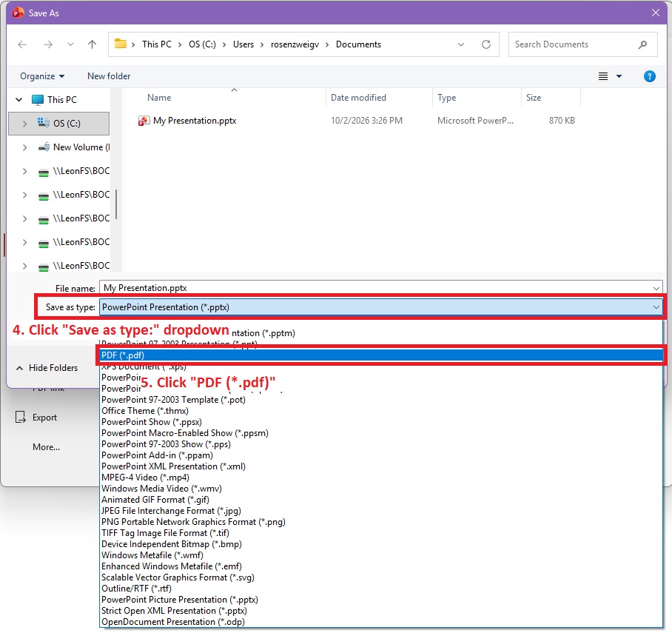Screen dimensions: 672x633
Task: Click the PowerPoint icon in title bar
Action: 18,13
